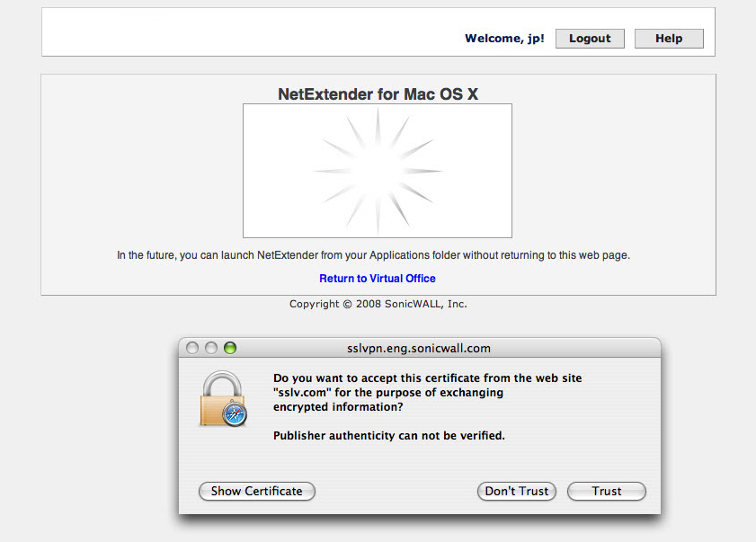Viewport: 756px width, 542px height.
Task: Follow the Return to Virtual Office link
Action: 378,279
